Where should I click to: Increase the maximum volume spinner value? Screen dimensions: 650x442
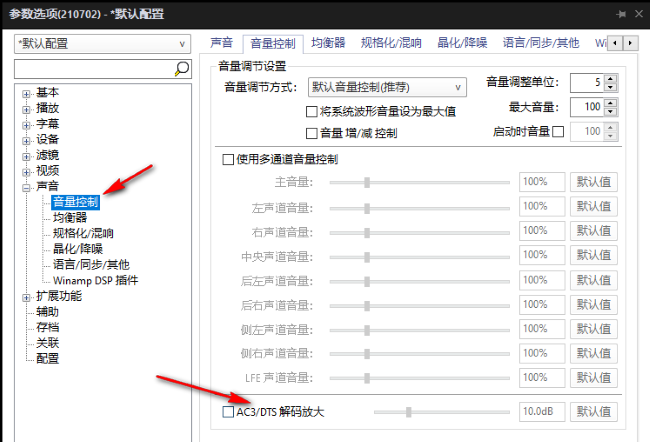[611, 102]
